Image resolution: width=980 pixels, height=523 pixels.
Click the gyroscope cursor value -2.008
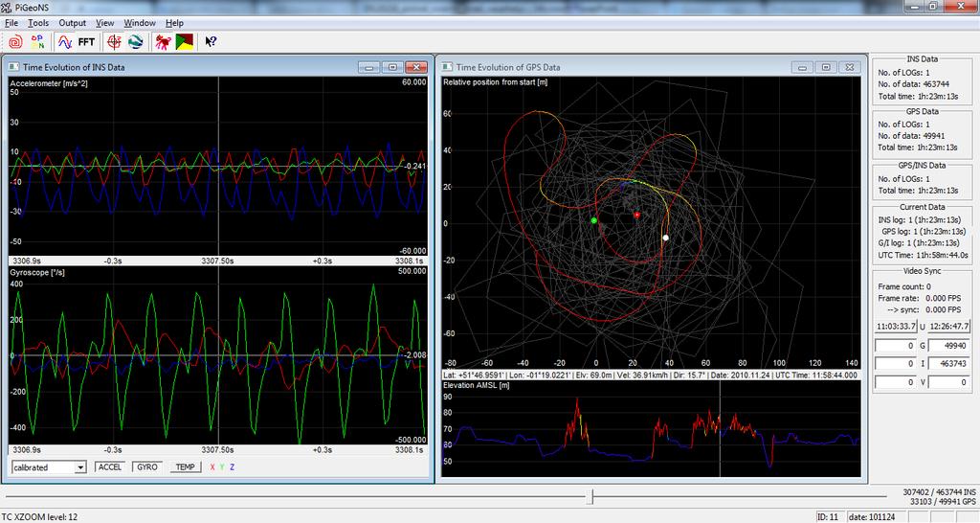tap(414, 355)
